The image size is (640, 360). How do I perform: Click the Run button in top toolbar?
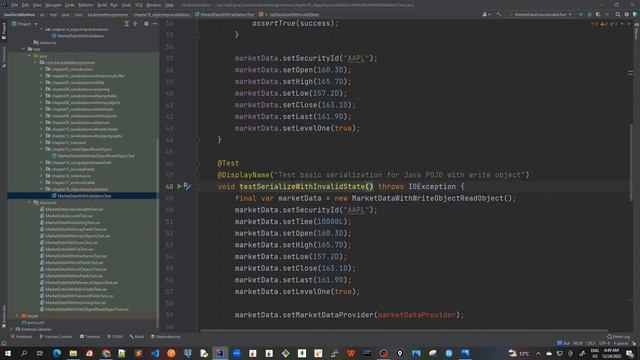[581, 14]
